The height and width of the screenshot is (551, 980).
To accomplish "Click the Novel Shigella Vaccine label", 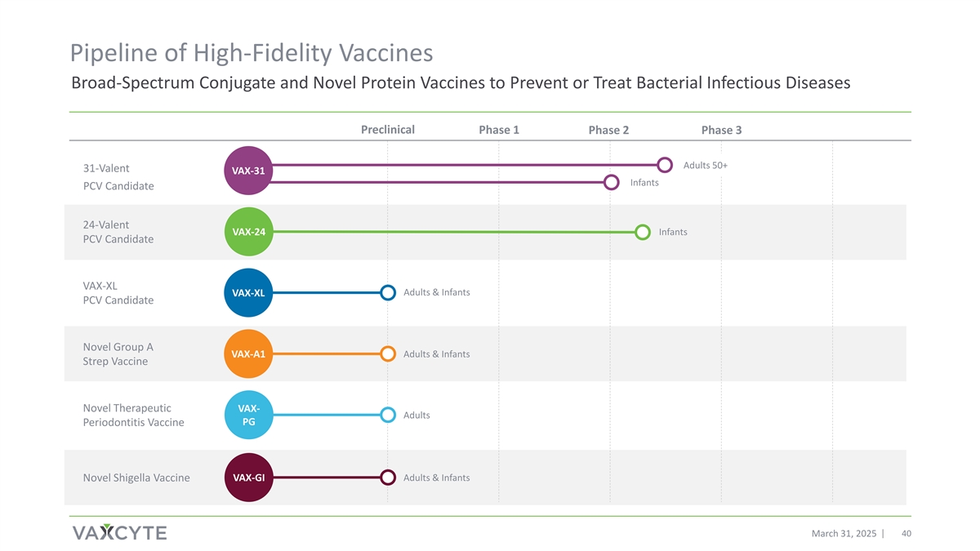I will click(x=136, y=478).
